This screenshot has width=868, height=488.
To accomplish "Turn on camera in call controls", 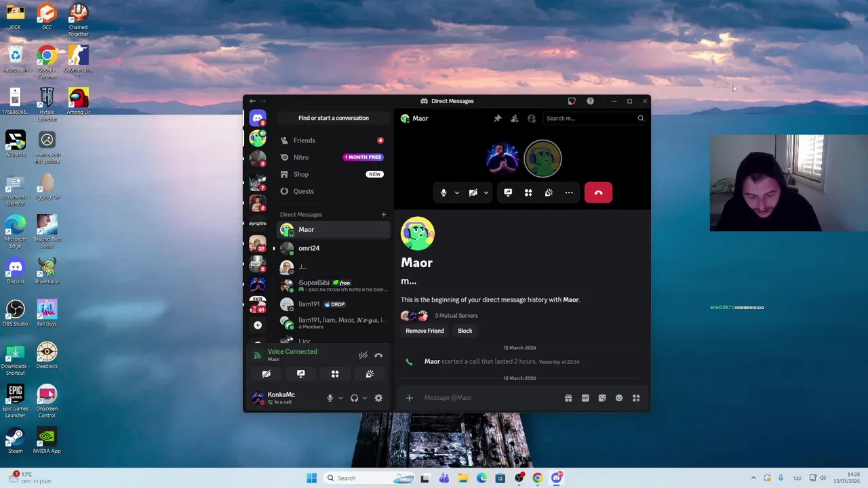I will (x=473, y=192).
